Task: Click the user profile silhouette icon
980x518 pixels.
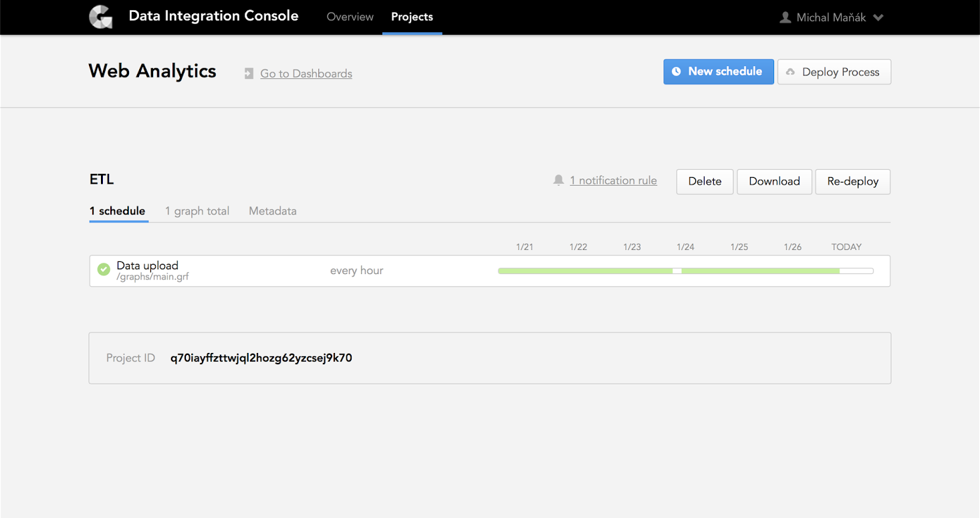Action: coord(785,17)
